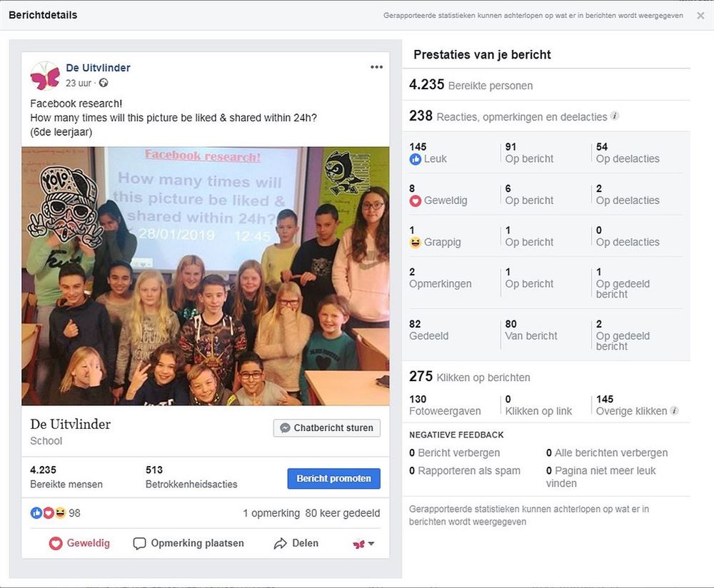714x588 pixels.
Task: Click 0 Rapporteren als spam entry
Action: [465, 470]
